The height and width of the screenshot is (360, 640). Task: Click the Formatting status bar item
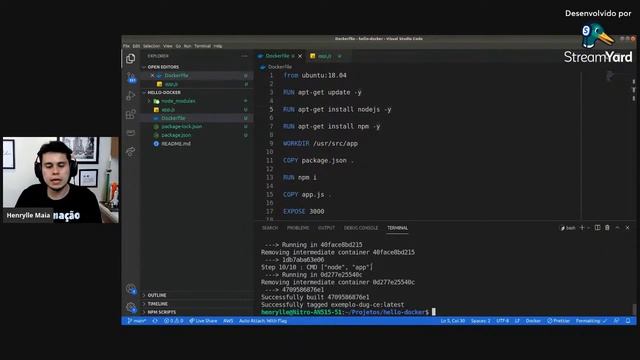point(591,321)
